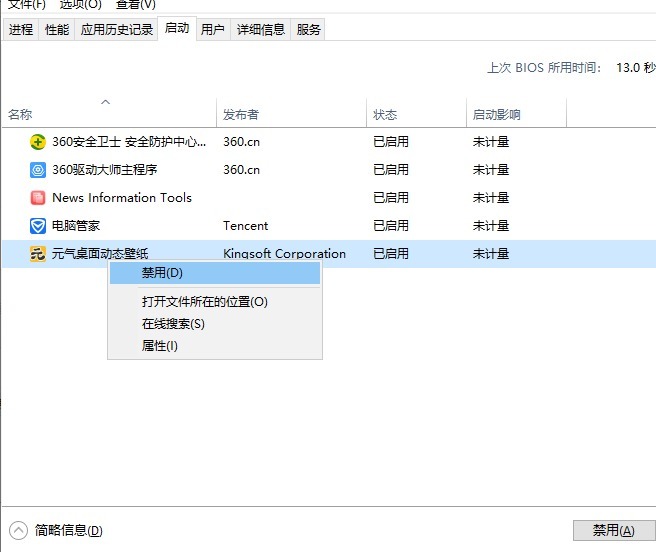The width and height of the screenshot is (656, 552).
Task: Click 已启用 status of News Information Tools
Action: click(x=391, y=198)
